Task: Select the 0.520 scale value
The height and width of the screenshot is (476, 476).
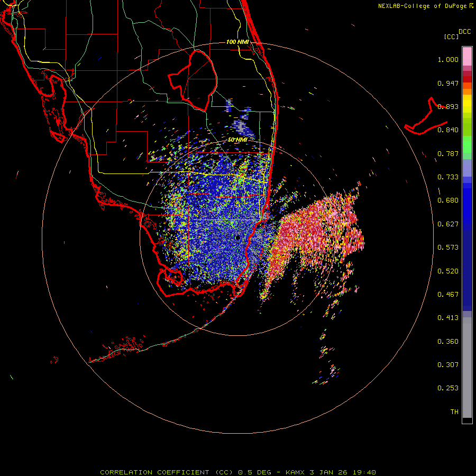Action: click(x=448, y=271)
